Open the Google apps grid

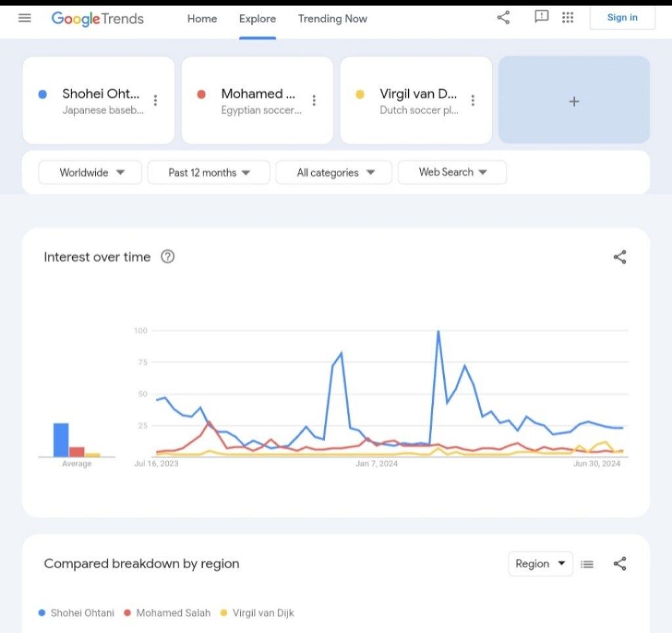[568, 18]
